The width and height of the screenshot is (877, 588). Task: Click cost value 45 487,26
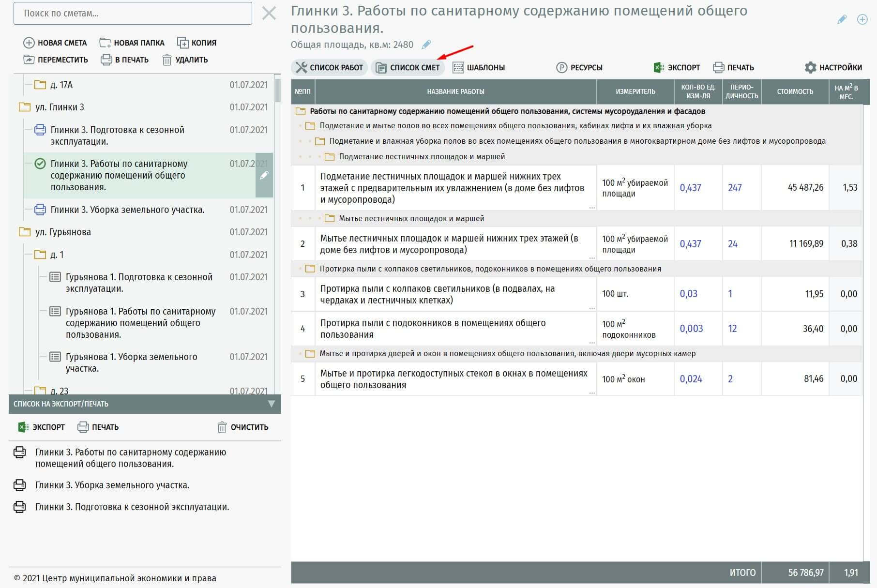tap(805, 187)
